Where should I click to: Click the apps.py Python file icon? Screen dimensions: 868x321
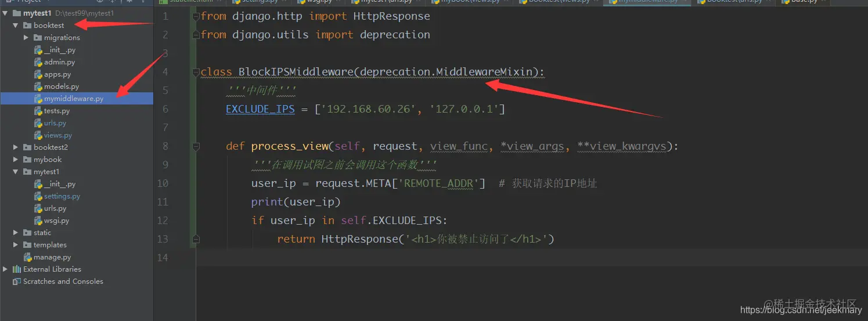tap(38, 74)
